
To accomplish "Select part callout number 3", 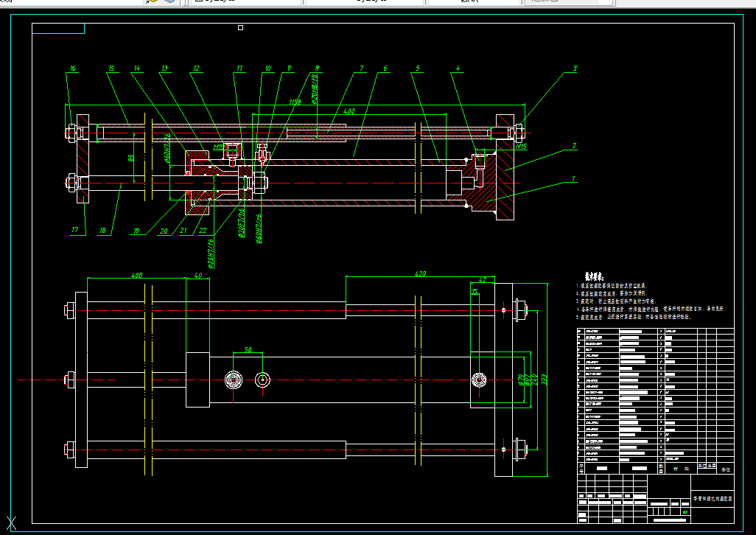I will 575,69.
